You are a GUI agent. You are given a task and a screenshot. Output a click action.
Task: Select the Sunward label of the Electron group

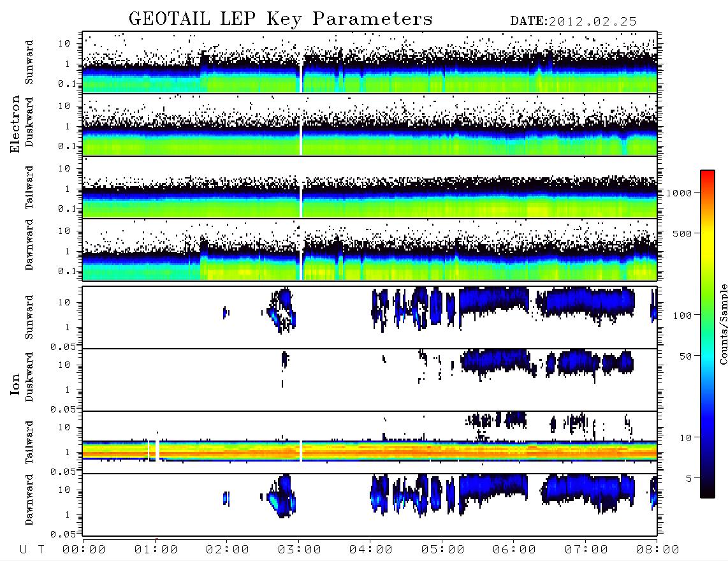tap(29, 62)
